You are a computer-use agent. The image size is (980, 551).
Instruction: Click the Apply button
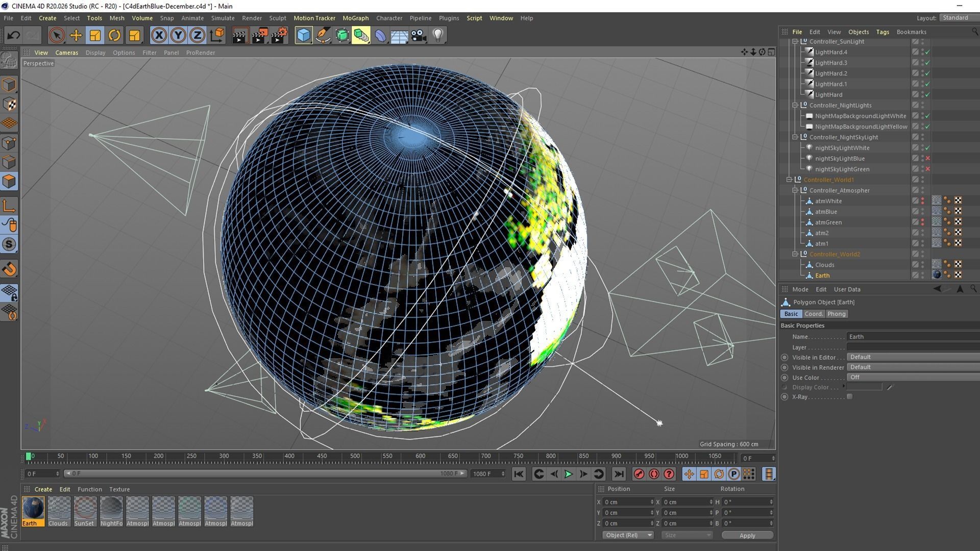(x=747, y=535)
